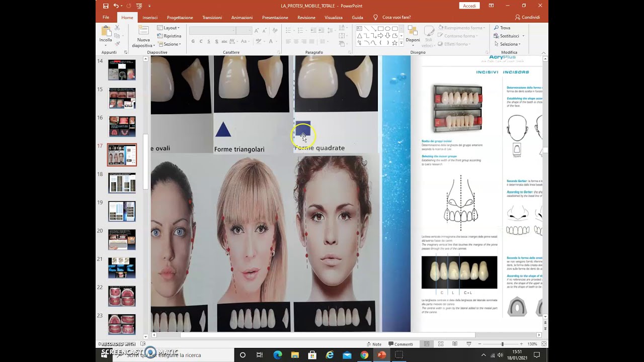The height and width of the screenshot is (362, 644).
Task: Switch to the Inserisci tab
Action: click(x=150, y=17)
